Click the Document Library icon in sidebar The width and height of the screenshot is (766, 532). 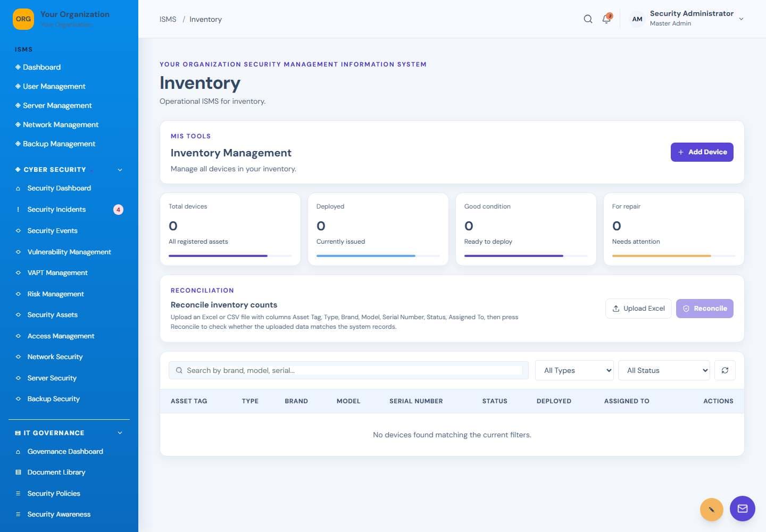(x=18, y=472)
